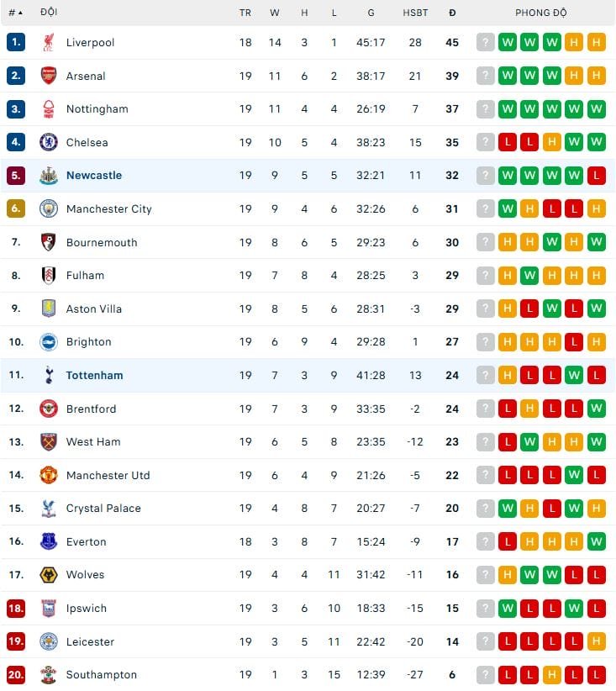Click the Tottenham club crest icon
This screenshot has width=616, height=691.
(49, 375)
